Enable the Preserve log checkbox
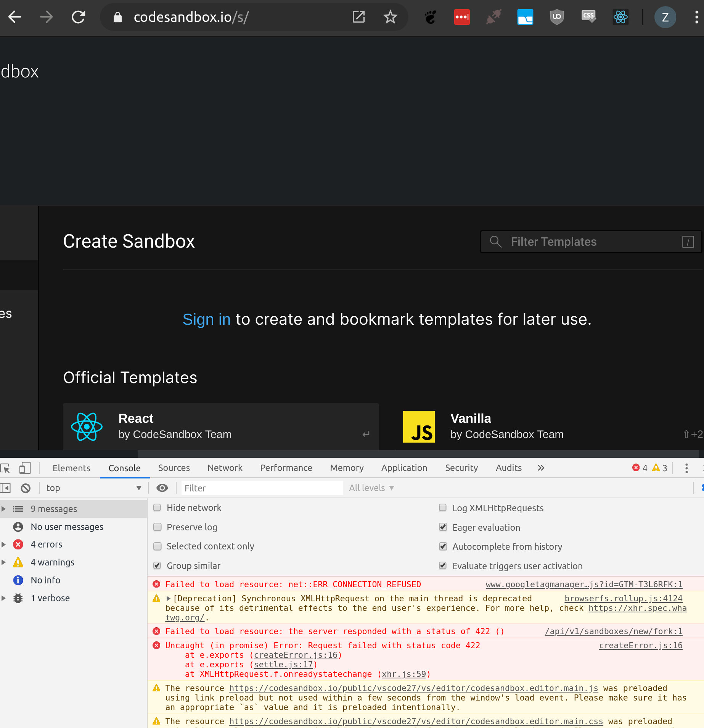This screenshot has width=704, height=728. pyautogui.click(x=157, y=527)
